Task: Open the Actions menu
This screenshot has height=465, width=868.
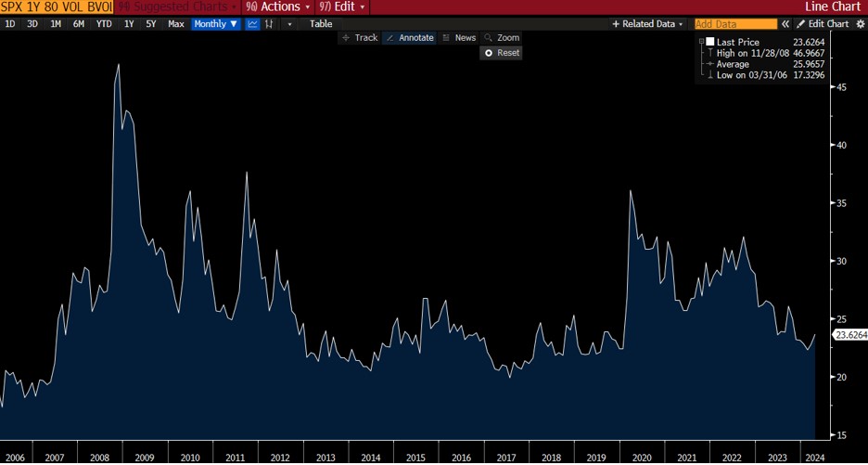Action: pyautogui.click(x=274, y=6)
